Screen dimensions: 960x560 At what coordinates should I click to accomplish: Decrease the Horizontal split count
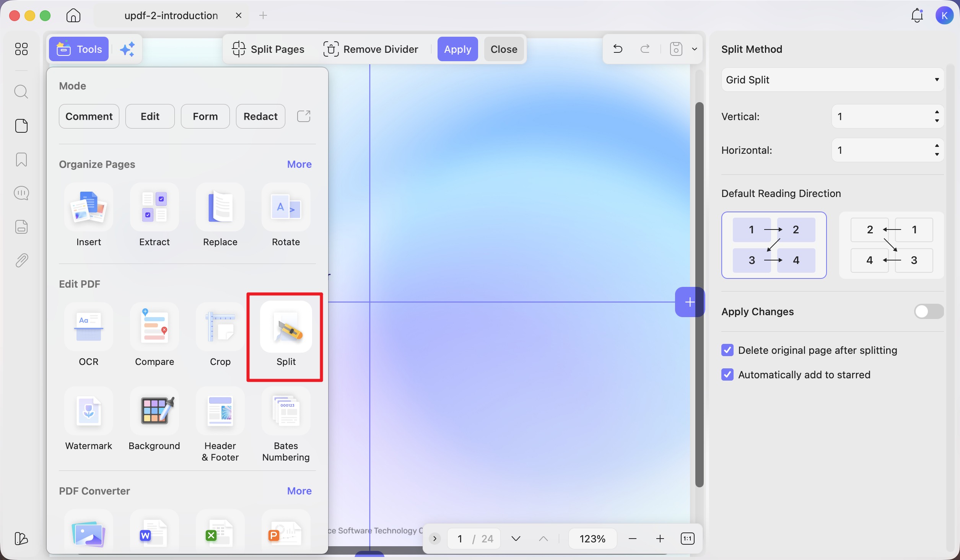click(x=937, y=155)
